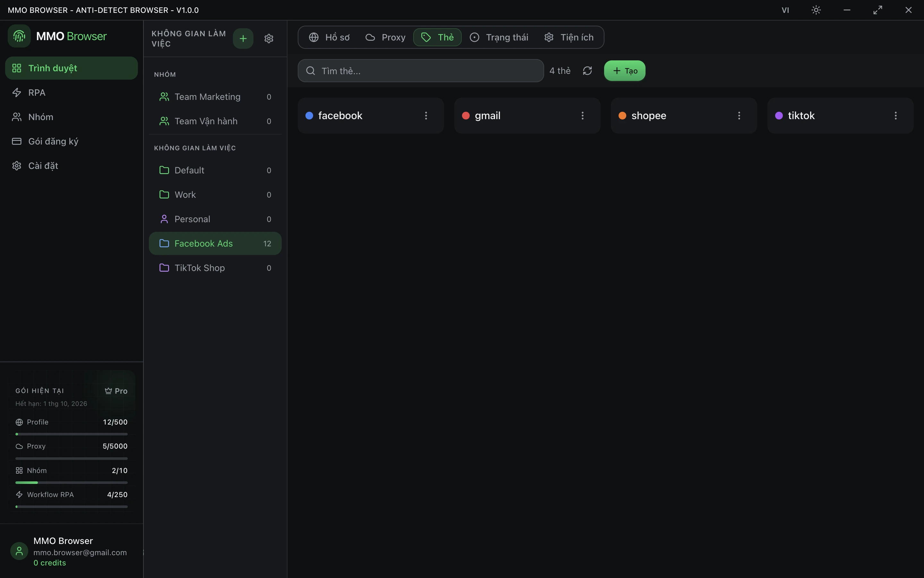Image resolution: width=924 pixels, height=578 pixels.
Task: Switch to the Proxy tab
Action: [385, 37]
